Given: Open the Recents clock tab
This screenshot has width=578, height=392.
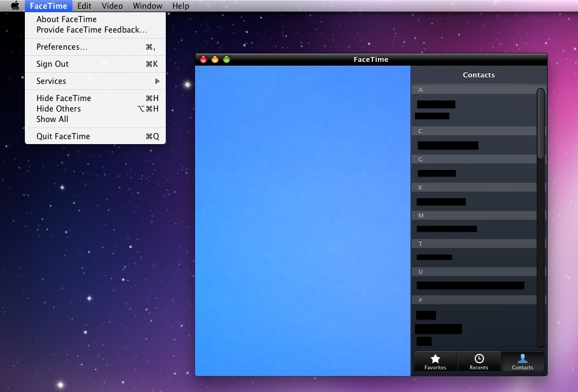Looking at the screenshot, I should click(x=479, y=362).
